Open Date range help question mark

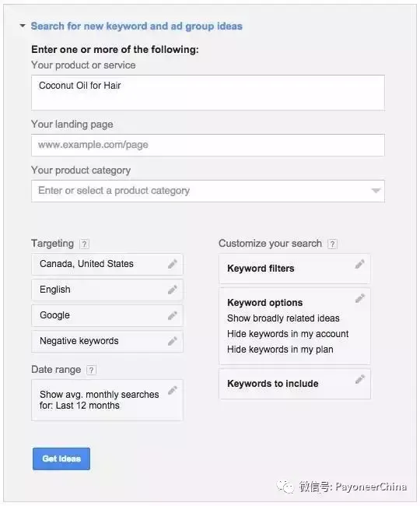point(91,370)
